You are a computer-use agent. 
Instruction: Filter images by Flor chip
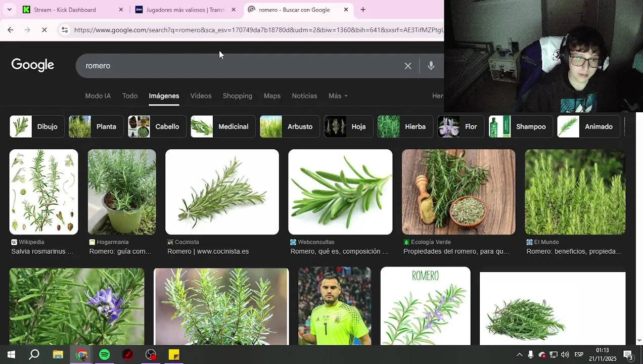point(461,126)
